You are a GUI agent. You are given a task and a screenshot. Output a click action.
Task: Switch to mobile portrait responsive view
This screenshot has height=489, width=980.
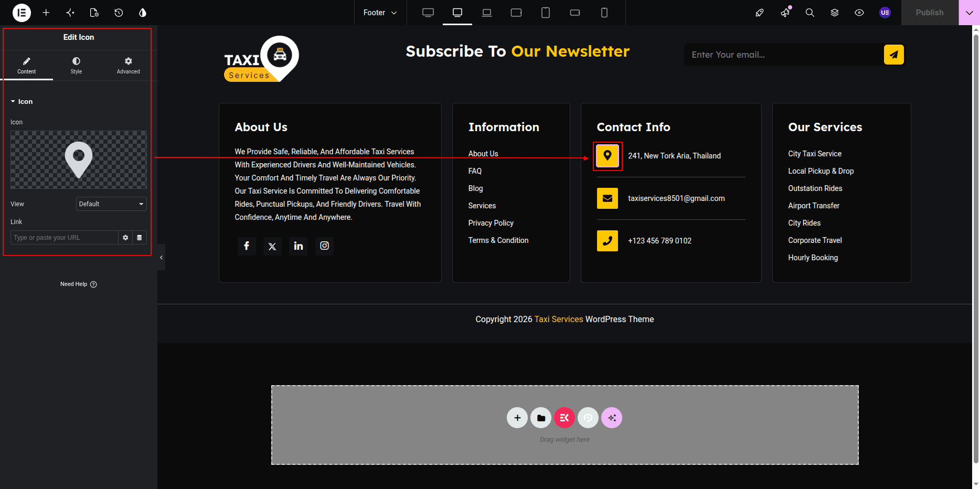pos(604,13)
